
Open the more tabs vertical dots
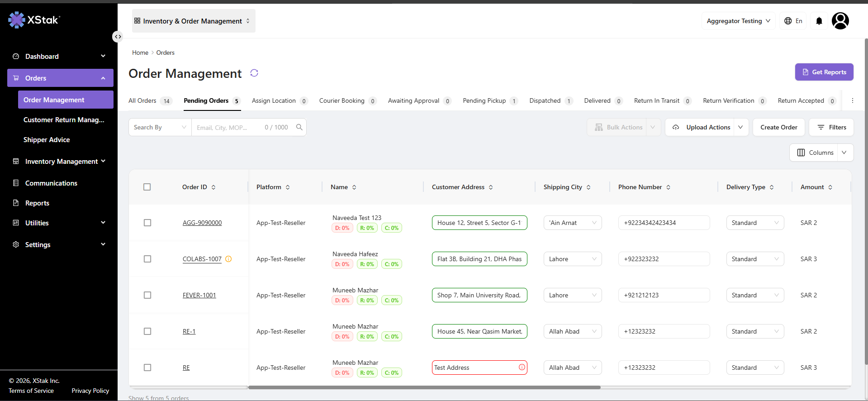(853, 100)
